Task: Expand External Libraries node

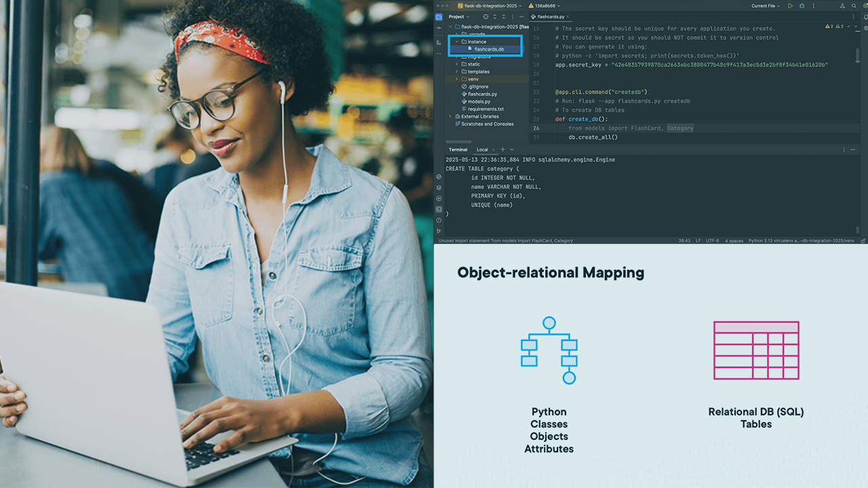Action: coord(450,117)
